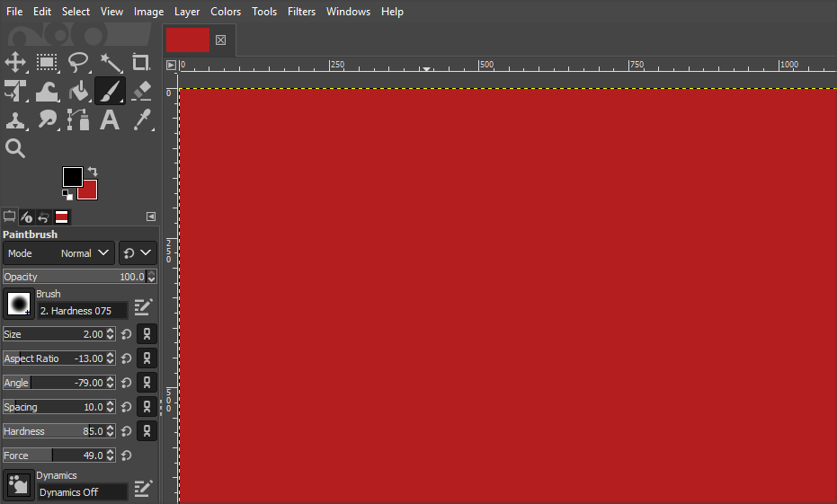Screen dimensions: 837x504
Task: Open the tool options panel configuration menu
Action: [151, 217]
